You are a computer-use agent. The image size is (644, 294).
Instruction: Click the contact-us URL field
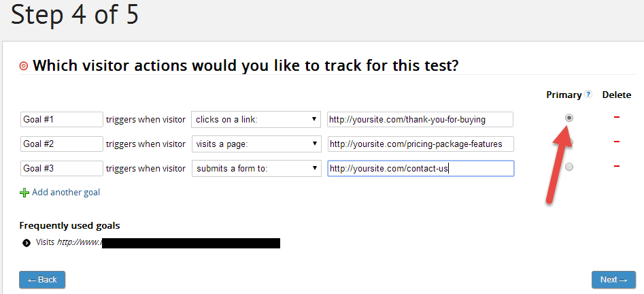coord(420,168)
